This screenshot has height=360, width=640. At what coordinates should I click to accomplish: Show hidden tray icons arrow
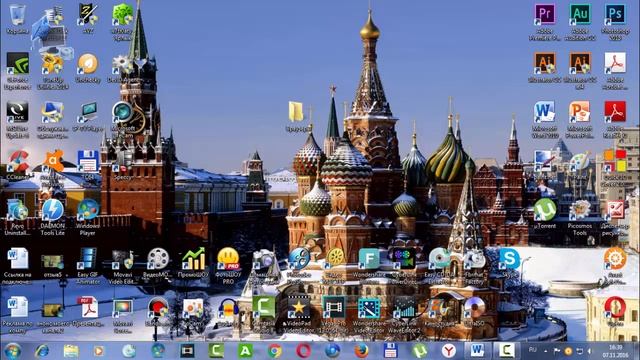[x=545, y=351]
